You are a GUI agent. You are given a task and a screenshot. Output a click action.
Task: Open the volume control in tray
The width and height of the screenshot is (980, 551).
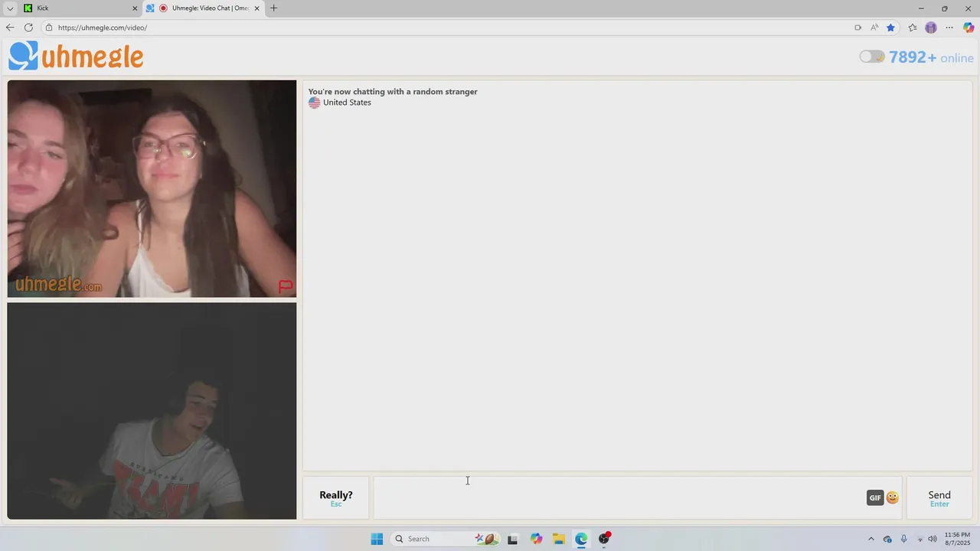coord(933,539)
